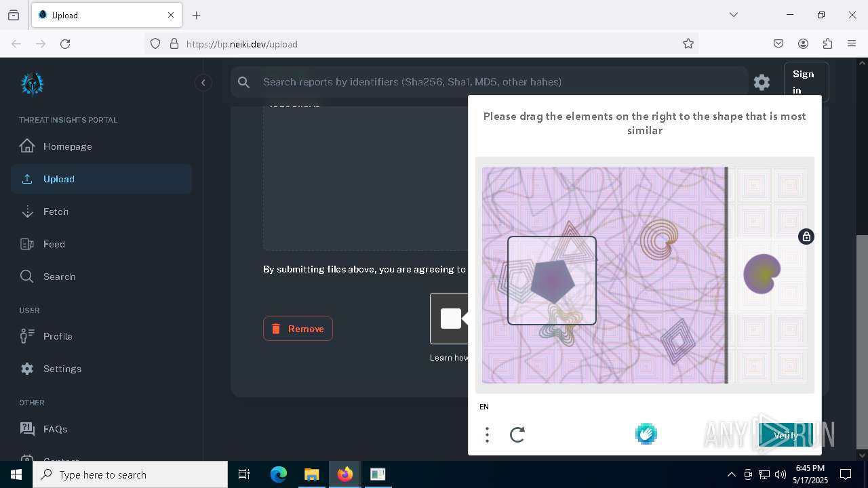This screenshot has height=488, width=868.
Task: Collapse the sidebar with the chevron button
Action: [203, 83]
